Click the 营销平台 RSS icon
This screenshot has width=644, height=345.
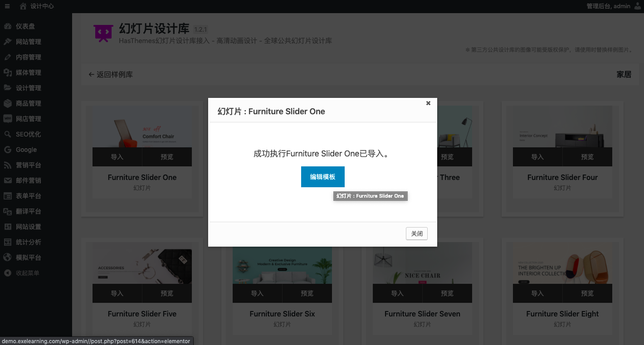point(8,165)
